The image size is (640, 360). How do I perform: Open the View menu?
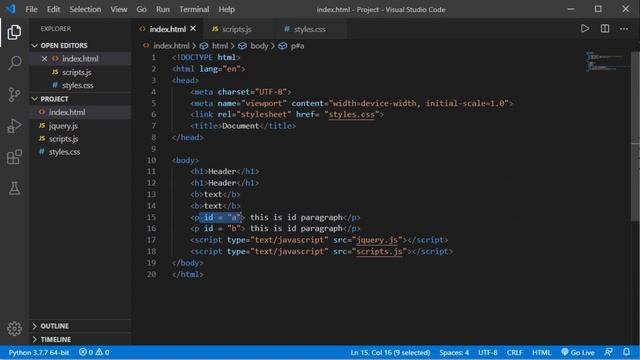(118, 9)
